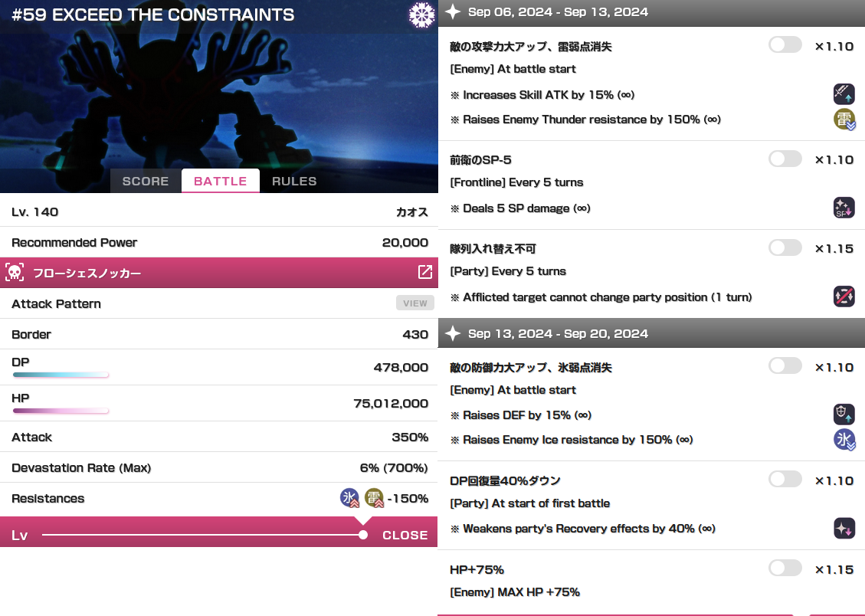Toggle the 前衛のSP-5 frontline rule
The height and width of the screenshot is (616, 865).
point(785,159)
